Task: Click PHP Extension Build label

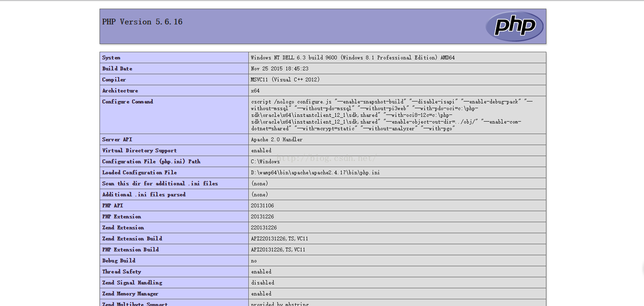Action: [x=130, y=249]
